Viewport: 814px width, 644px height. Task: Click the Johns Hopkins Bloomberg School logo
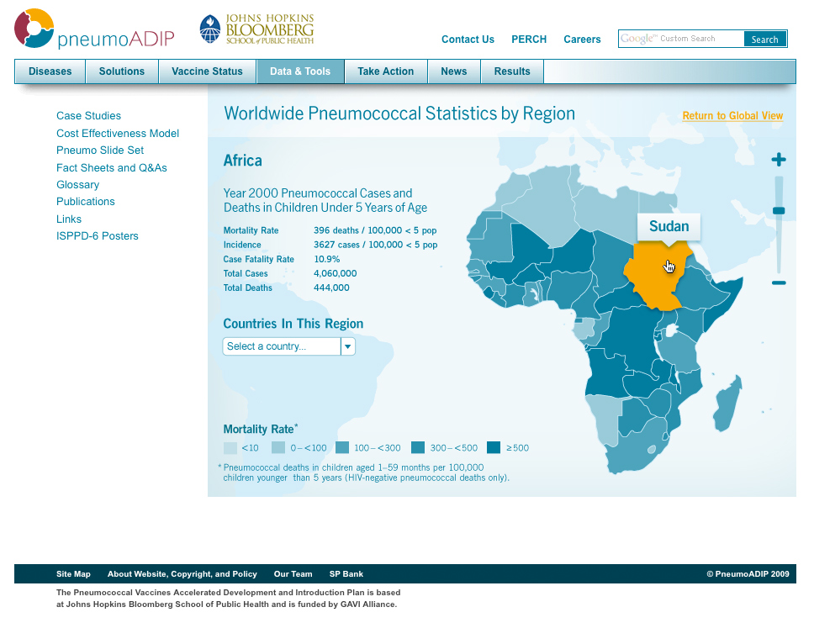pyautogui.click(x=256, y=29)
